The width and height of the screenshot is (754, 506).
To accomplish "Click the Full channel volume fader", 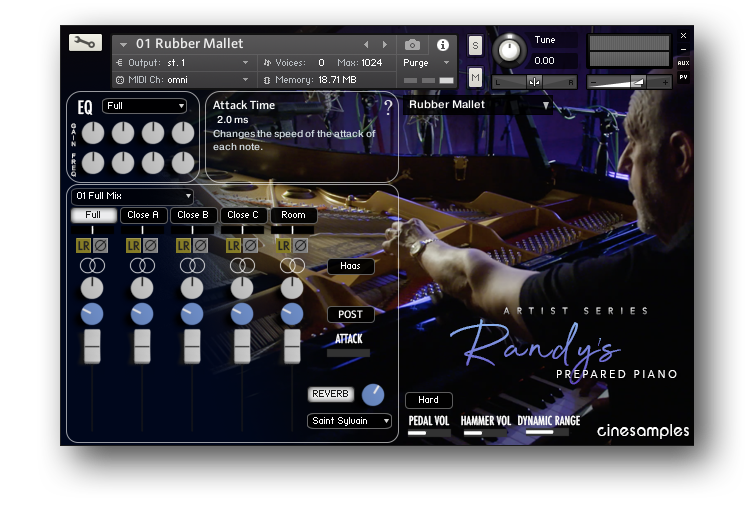I will pyautogui.click(x=92, y=346).
